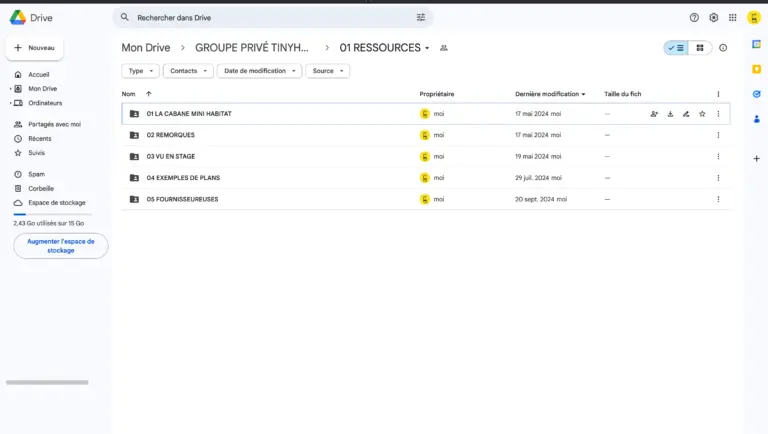
Task: Open the Dernière modification column sort dropdown
Action: tap(583, 94)
